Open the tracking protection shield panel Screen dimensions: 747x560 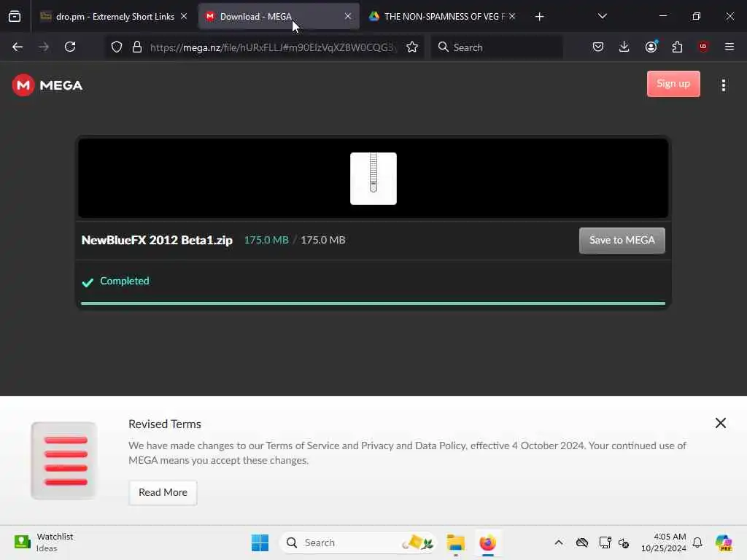[117, 47]
